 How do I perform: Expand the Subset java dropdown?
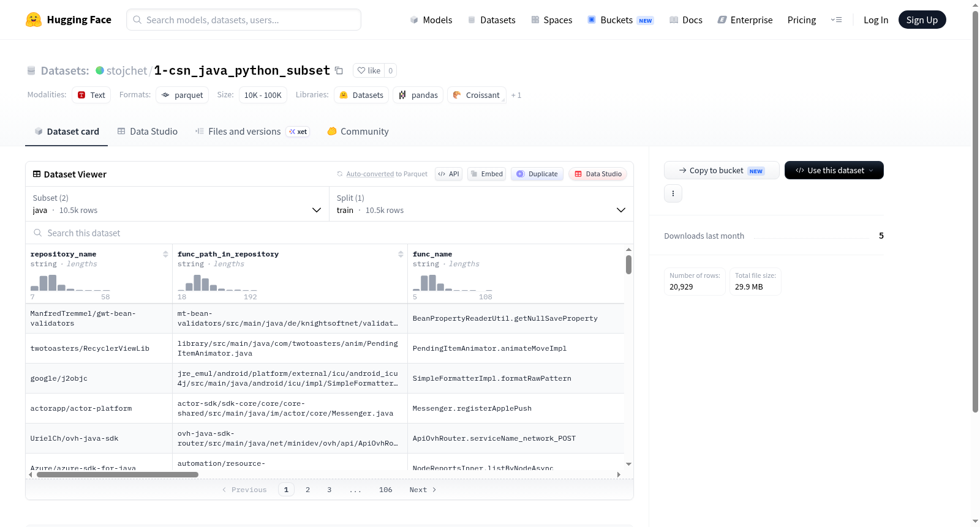tap(178, 204)
